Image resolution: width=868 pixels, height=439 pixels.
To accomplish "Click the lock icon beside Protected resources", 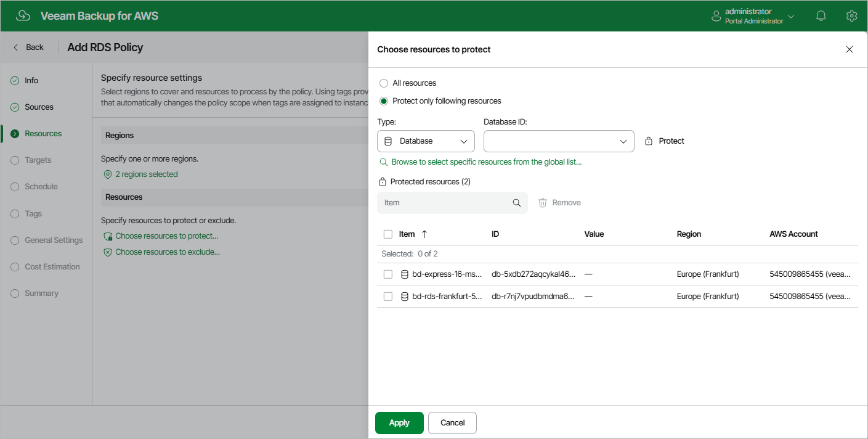I will pyautogui.click(x=383, y=182).
